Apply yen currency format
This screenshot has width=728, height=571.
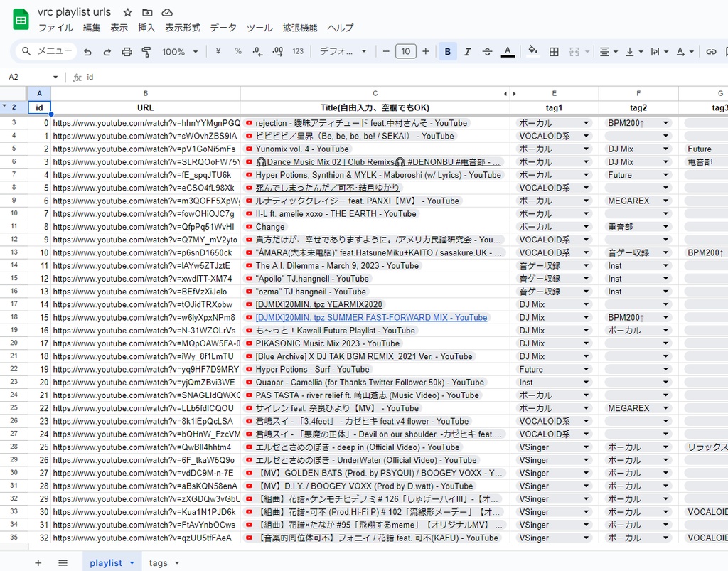pos(218,51)
